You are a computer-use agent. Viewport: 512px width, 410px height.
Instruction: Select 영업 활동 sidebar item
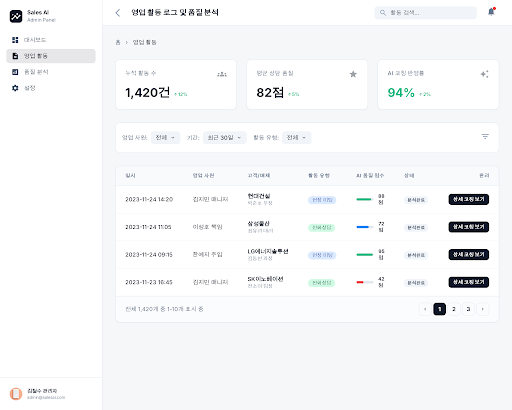pyautogui.click(x=51, y=56)
